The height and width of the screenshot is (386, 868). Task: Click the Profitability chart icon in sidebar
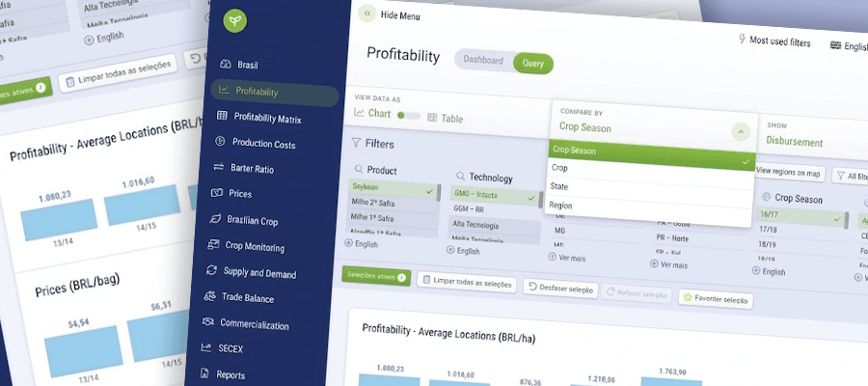click(223, 90)
